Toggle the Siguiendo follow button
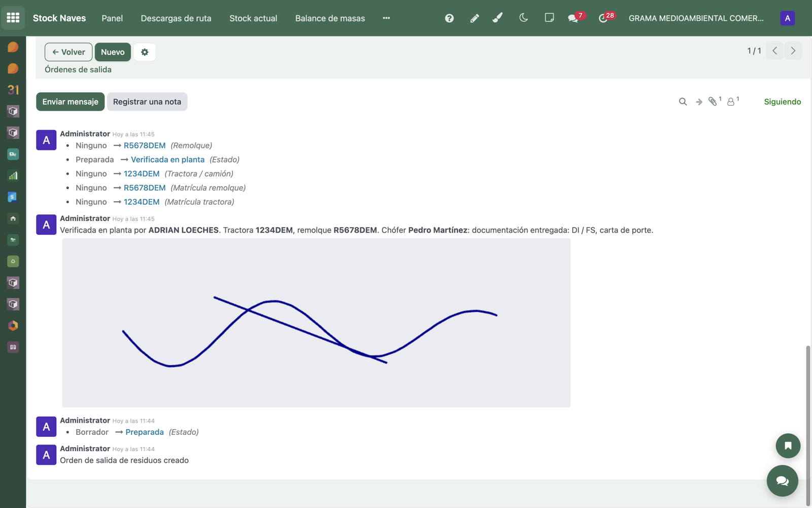This screenshot has width=812, height=508. coord(783,102)
